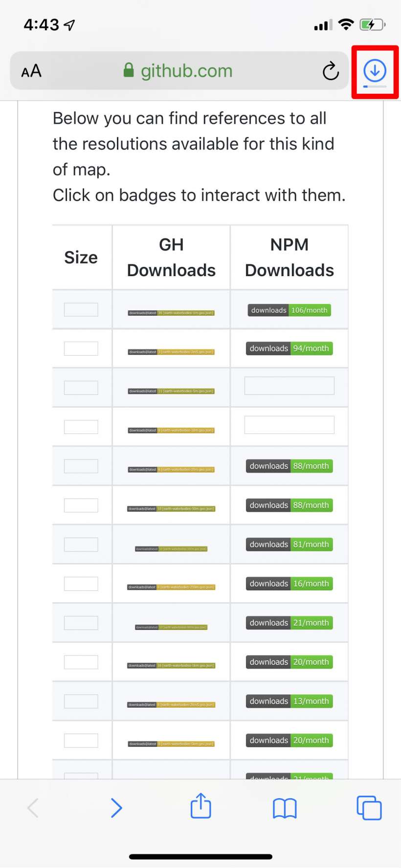Open the 106/month NPM downloads badge

point(289,310)
